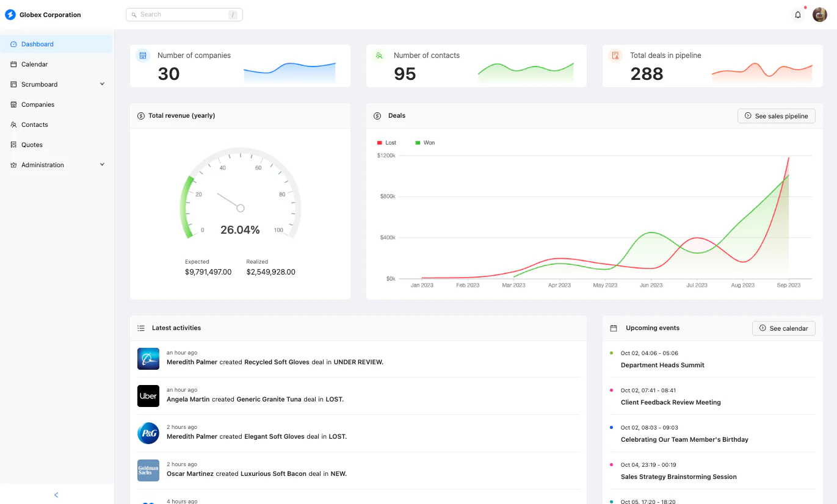Click the calendar icon on Number of companies card
This screenshot has width=837, height=504.
[x=143, y=55]
